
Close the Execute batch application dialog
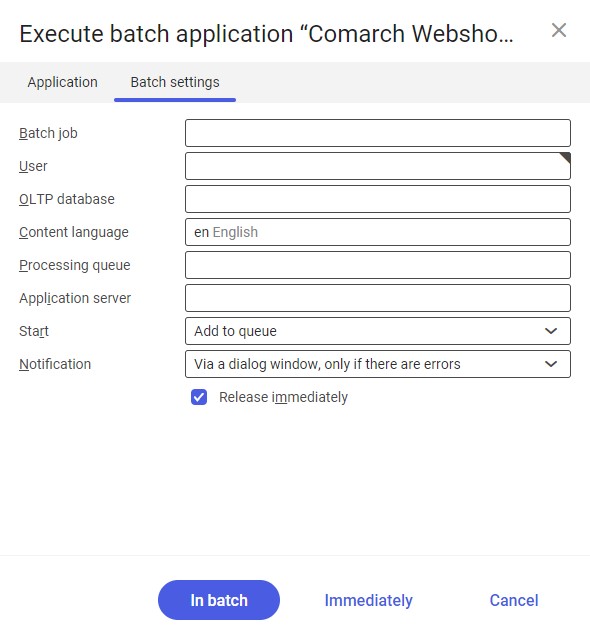pos(559,31)
